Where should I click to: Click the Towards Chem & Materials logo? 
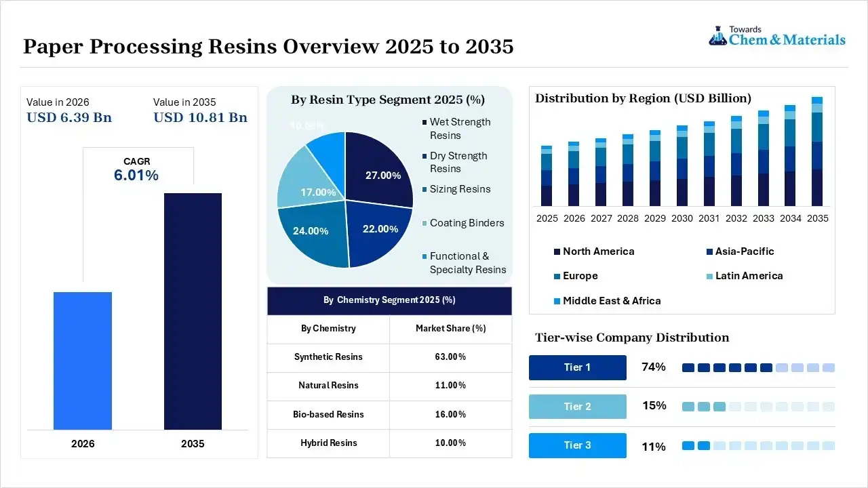tap(777, 36)
